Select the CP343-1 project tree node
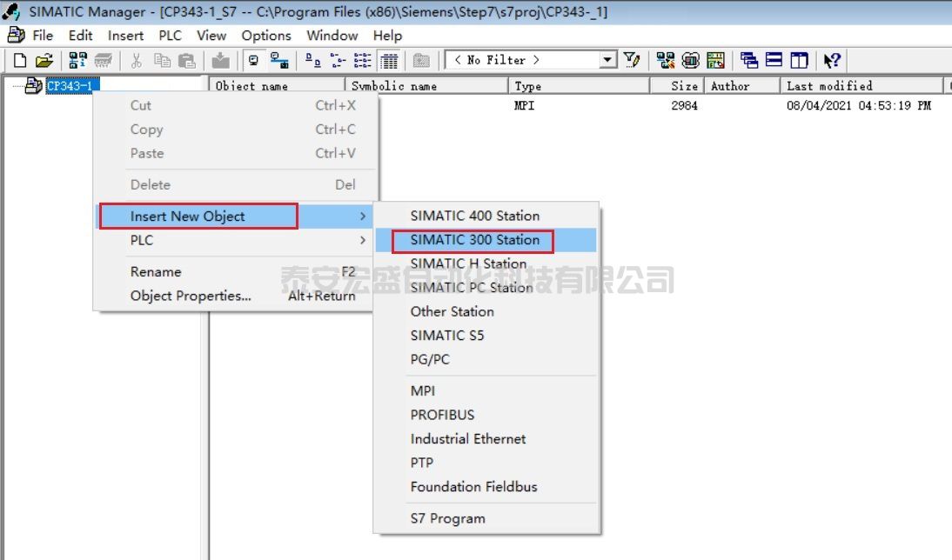 tap(69, 85)
